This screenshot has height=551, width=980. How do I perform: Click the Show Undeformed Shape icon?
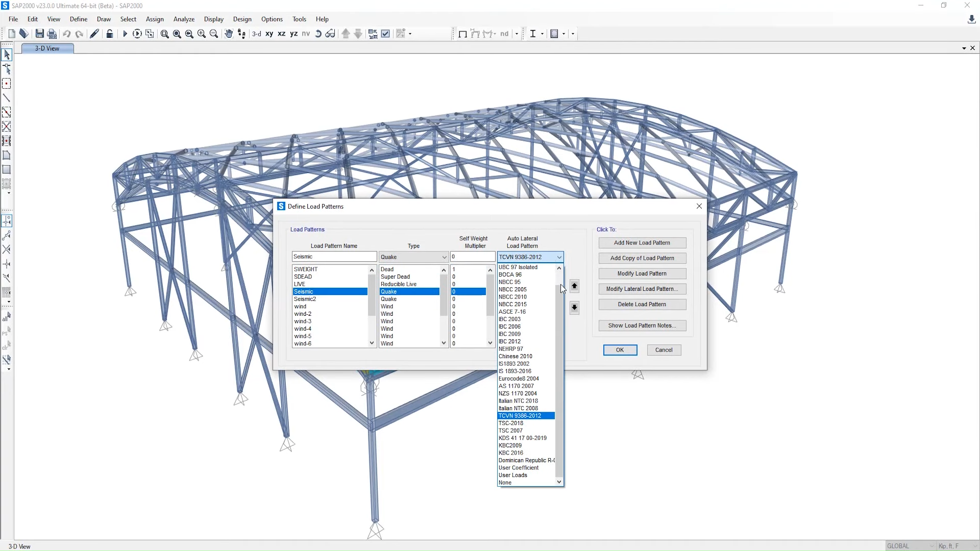(x=462, y=34)
